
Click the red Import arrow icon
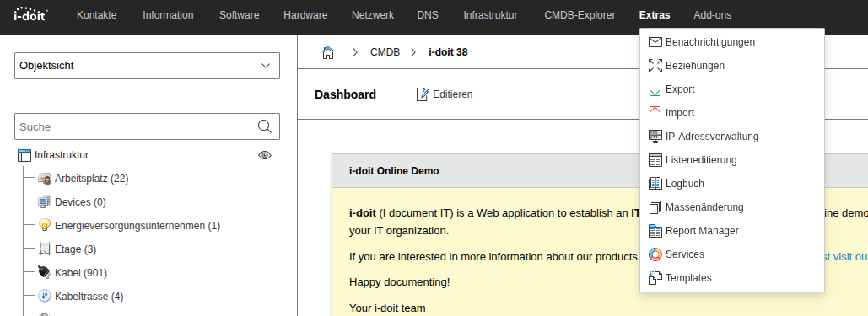coord(655,112)
